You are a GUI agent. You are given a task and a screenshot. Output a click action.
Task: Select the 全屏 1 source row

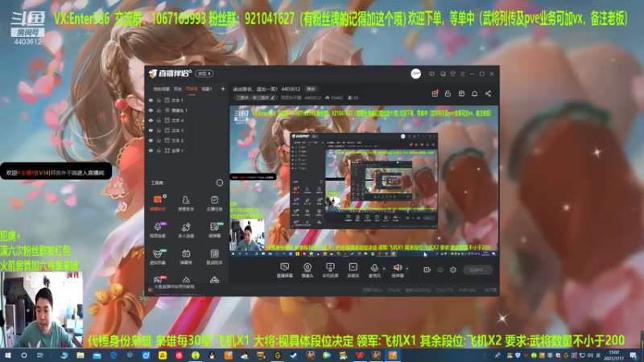(186, 150)
